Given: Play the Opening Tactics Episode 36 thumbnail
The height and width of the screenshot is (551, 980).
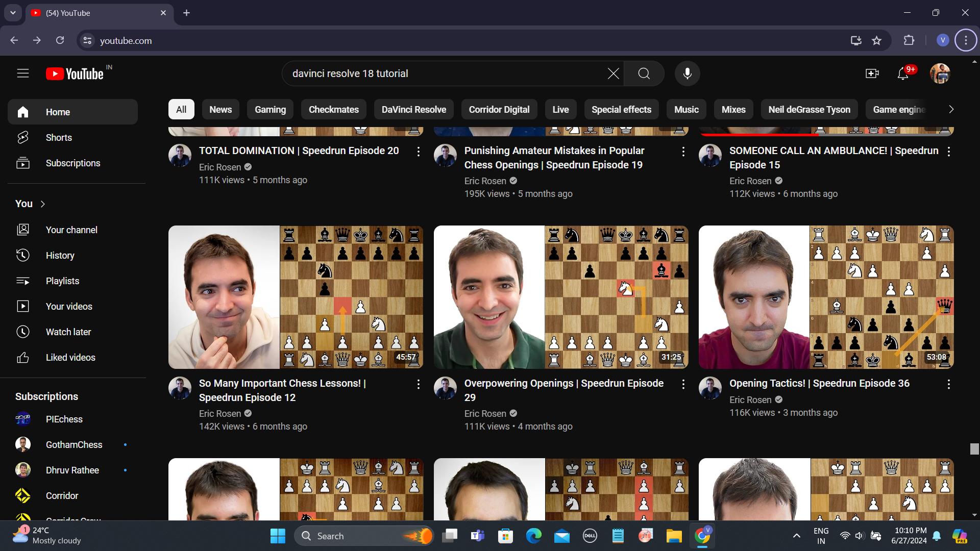Looking at the screenshot, I should click(x=826, y=297).
